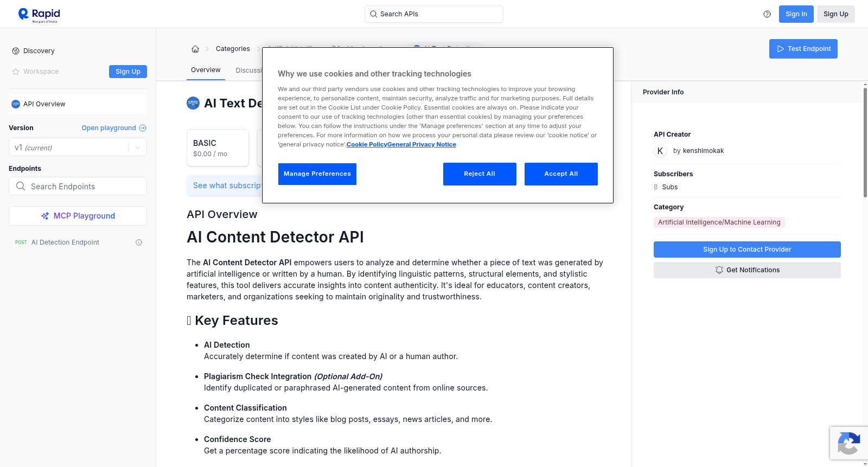
Task: Click the Sign In button
Action: (796, 14)
